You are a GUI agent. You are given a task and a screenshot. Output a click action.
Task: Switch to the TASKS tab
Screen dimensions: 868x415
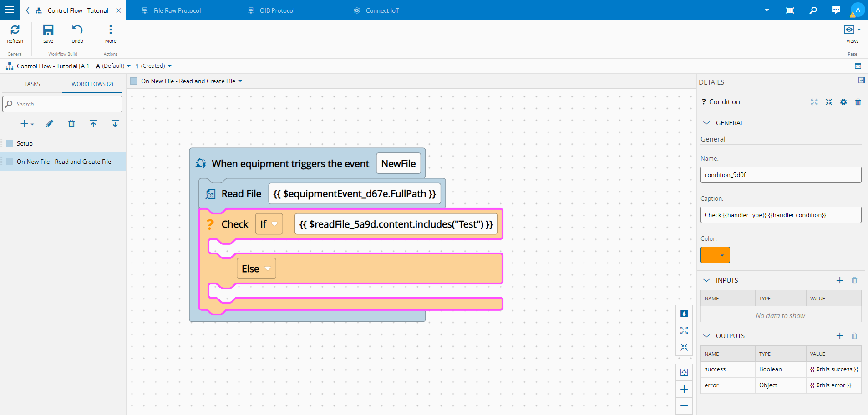pos(32,84)
